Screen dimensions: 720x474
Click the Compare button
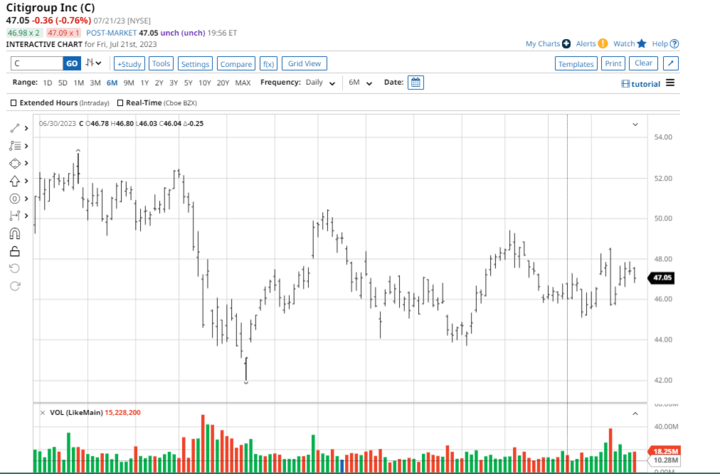(x=236, y=64)
